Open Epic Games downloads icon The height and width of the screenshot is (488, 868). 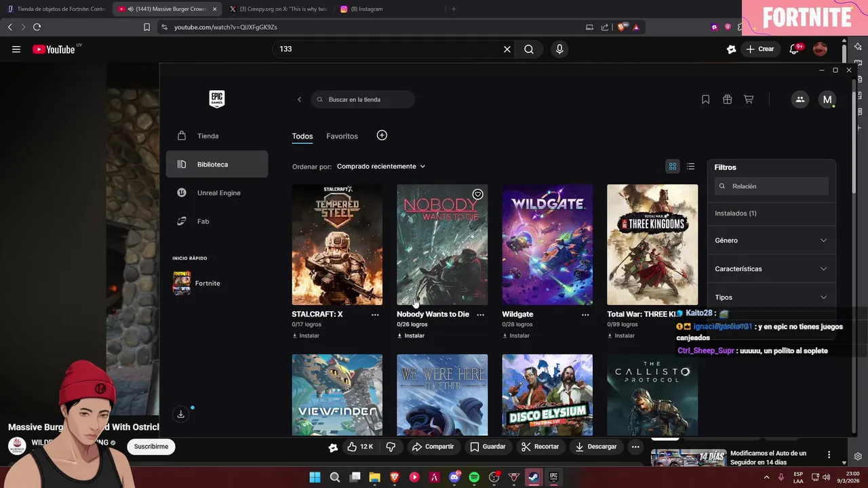click(180, 414)
